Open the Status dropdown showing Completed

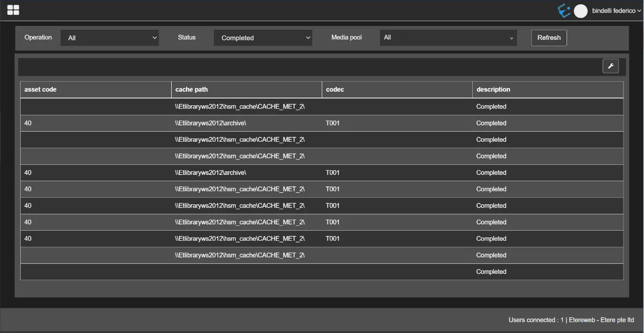coord(263,38)
